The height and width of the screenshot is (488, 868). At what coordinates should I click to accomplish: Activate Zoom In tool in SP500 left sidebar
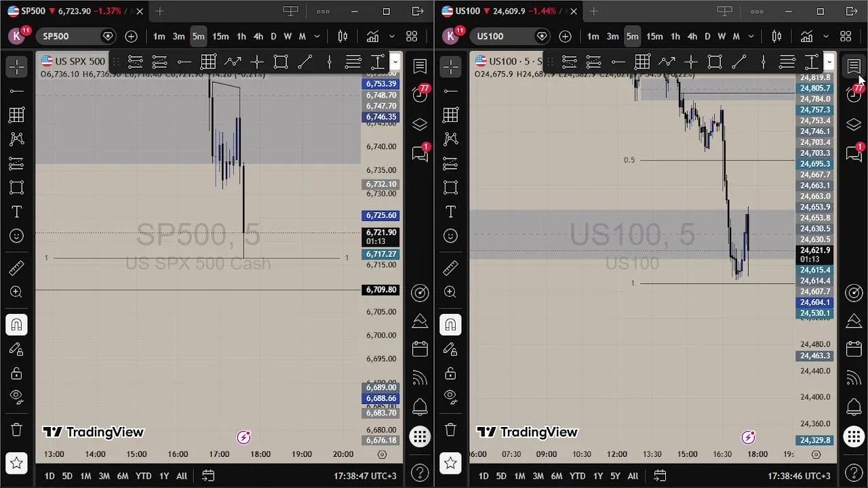(17, 292)
